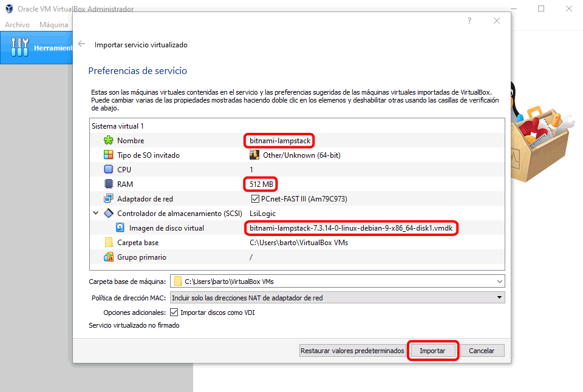Close the VirtualBox main window
Viewport: 583px width, 392px height.
569,8
